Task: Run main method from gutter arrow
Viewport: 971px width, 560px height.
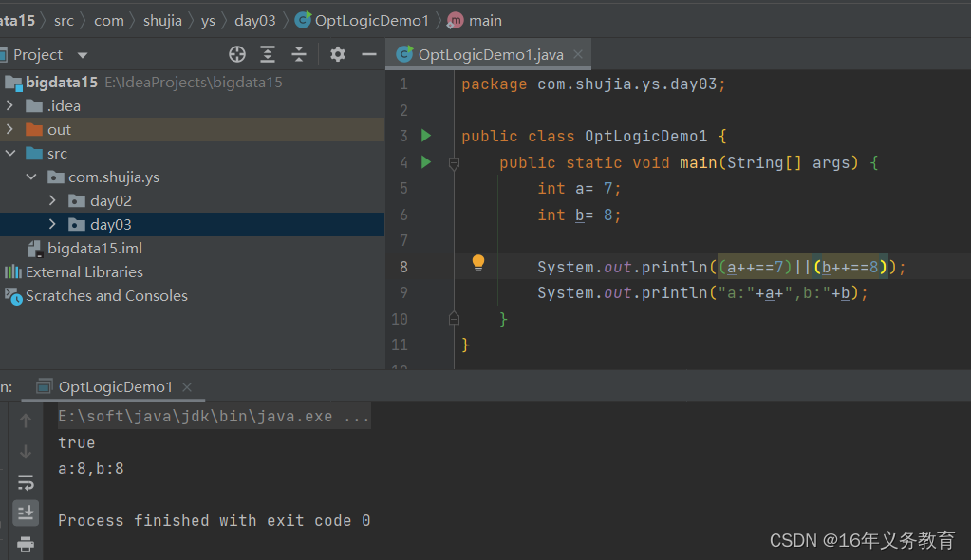Action: click(426, 162)
